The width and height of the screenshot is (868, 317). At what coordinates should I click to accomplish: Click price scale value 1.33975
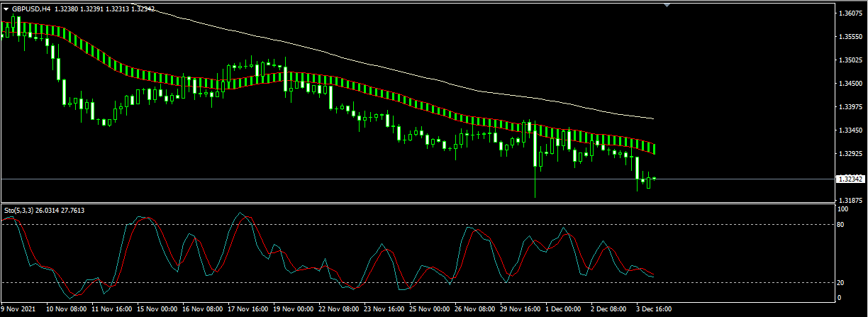850,107
